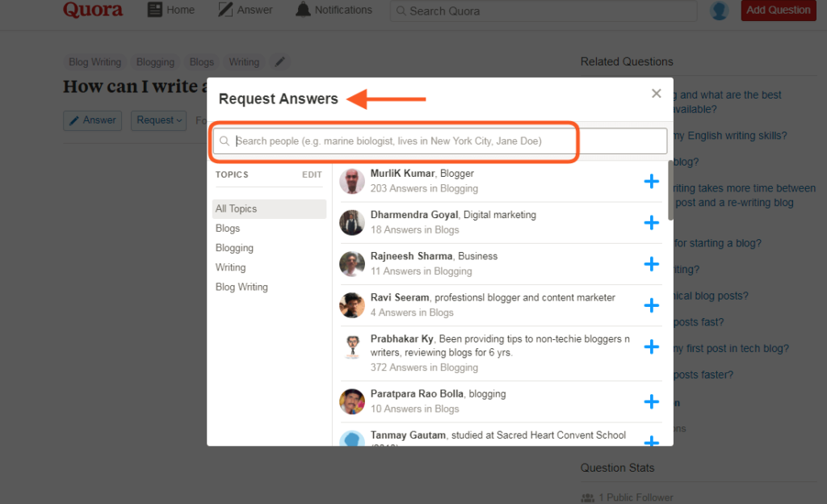This screenshot has height=504, width=827.
Task: Click the Quora logo
Action: (x=93, y=10)
